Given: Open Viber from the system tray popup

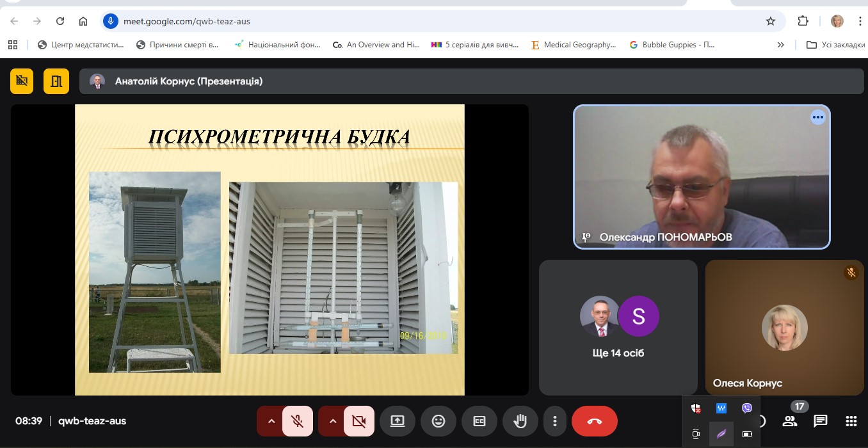Looking at the screenshot, I should (747, 408).
